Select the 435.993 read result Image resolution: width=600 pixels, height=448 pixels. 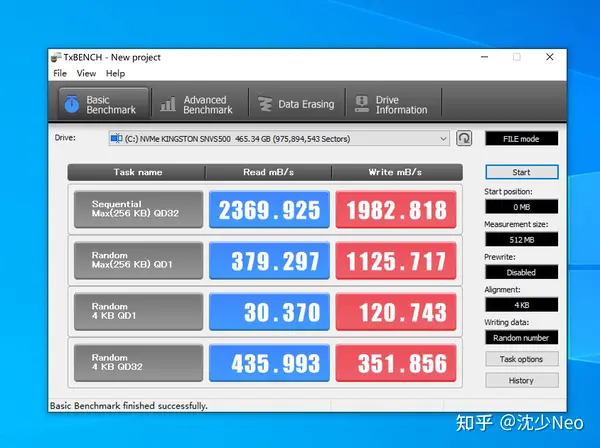(x=269, y=363)
